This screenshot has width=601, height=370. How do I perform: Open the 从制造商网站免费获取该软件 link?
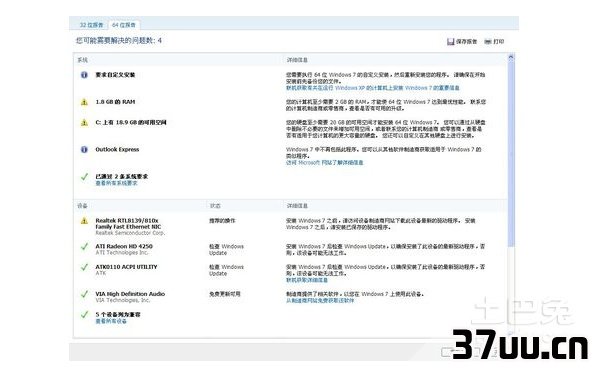[x=320, y=301]
